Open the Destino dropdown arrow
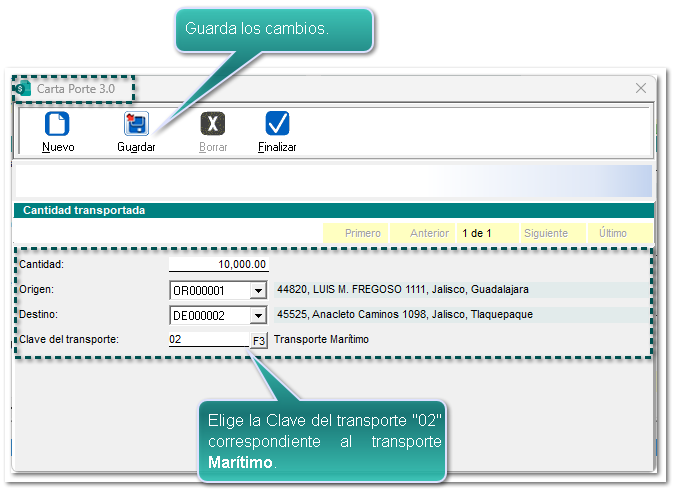Viewport: 675px width, 494px height. [258, 316]
